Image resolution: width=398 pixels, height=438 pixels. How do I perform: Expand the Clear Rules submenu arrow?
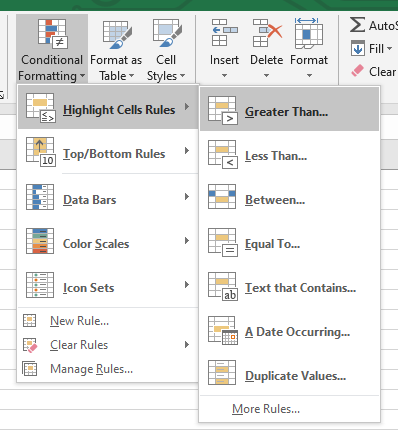[x=187, y=344]
